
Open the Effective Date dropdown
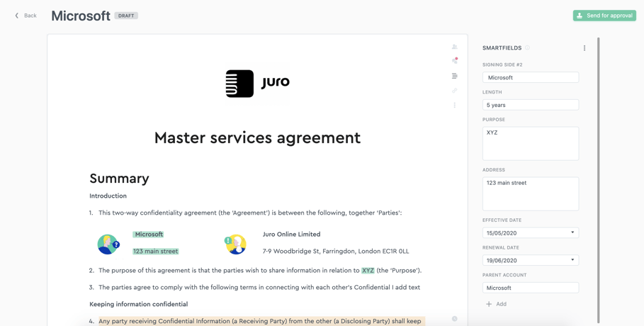click(x=531, y=232)
